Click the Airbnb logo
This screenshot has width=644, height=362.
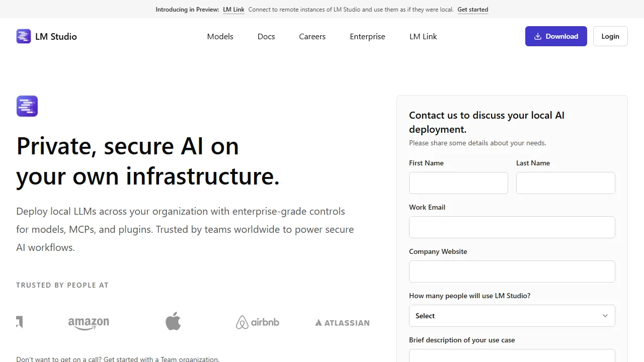click(x=258, y=322)
